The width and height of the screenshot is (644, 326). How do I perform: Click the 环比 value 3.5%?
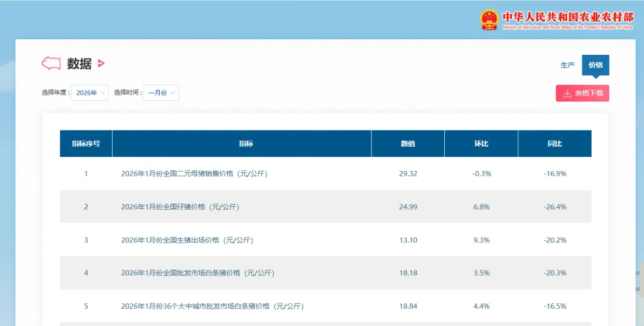(x=481, y=273)
